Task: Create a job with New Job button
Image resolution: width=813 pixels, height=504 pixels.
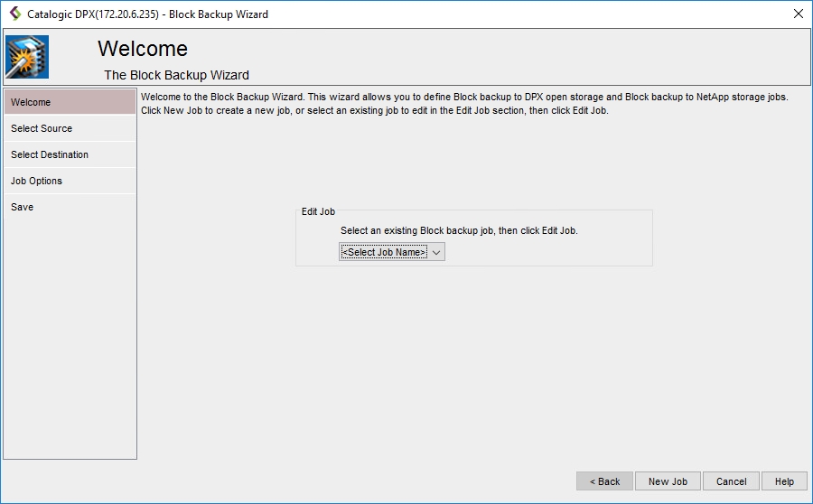Action: pyautogui.click(x=668, y=481)
